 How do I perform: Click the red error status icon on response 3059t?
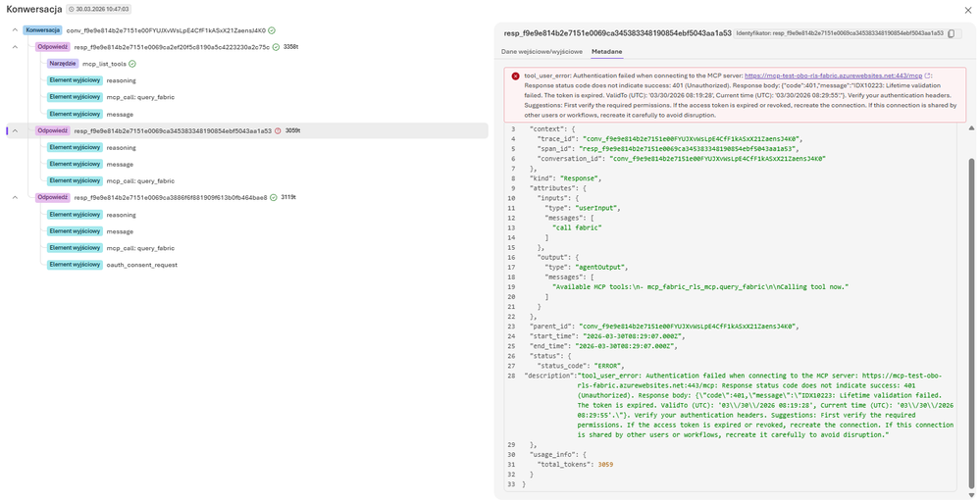pyautogui.click(x=279, y=131)
